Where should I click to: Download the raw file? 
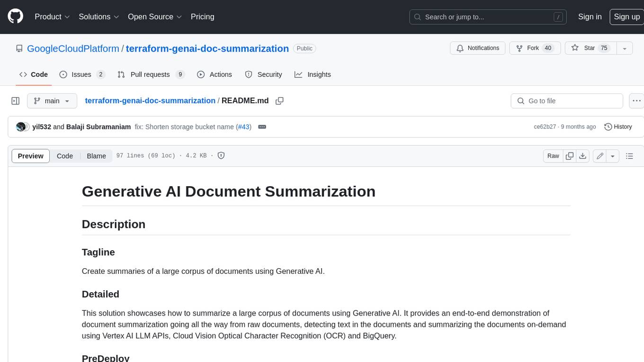click(583, 156)
